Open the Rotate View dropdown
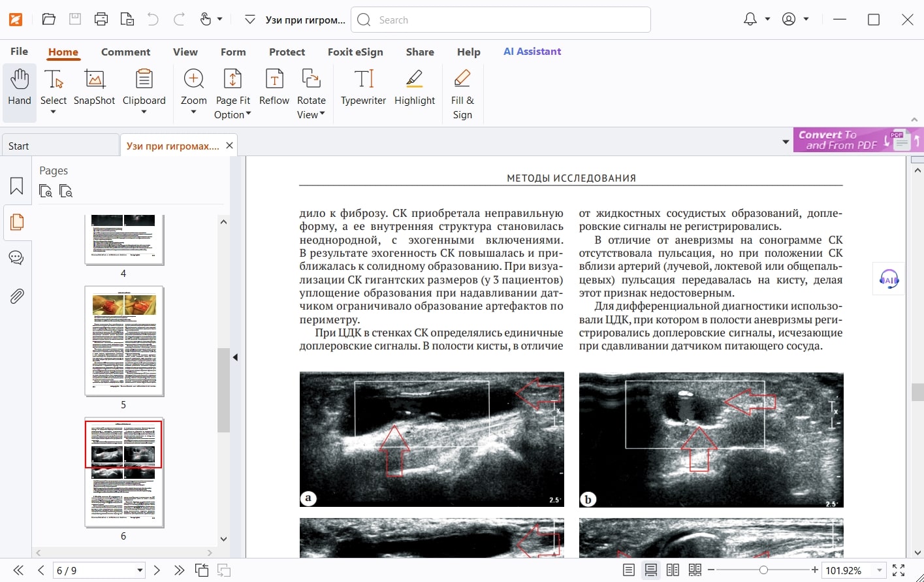Screen dimensions: 924x582 tap(311, 94)
